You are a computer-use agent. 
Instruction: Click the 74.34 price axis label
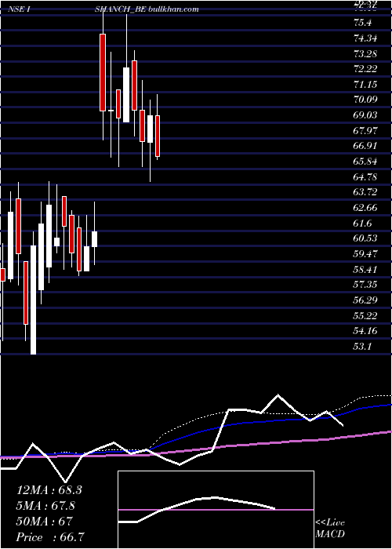point(365,38)
